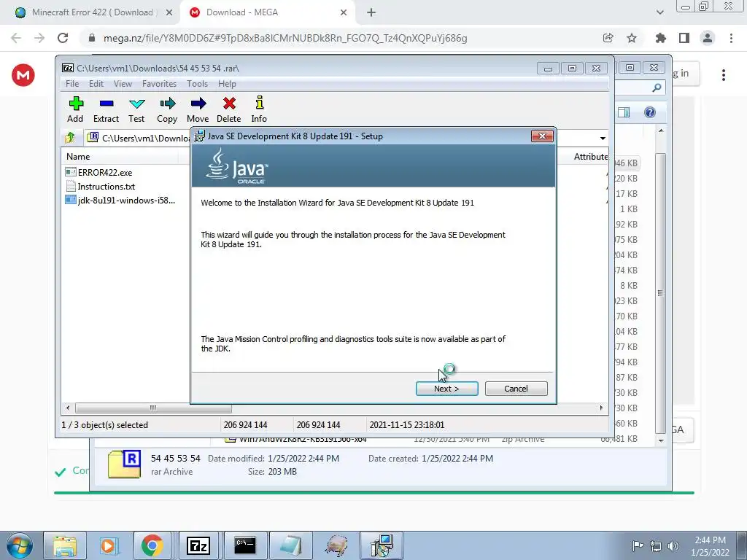This screenshot has width=747, height=560.
Task: Close the Java setup dialog
Action: (x=542, y=136)
